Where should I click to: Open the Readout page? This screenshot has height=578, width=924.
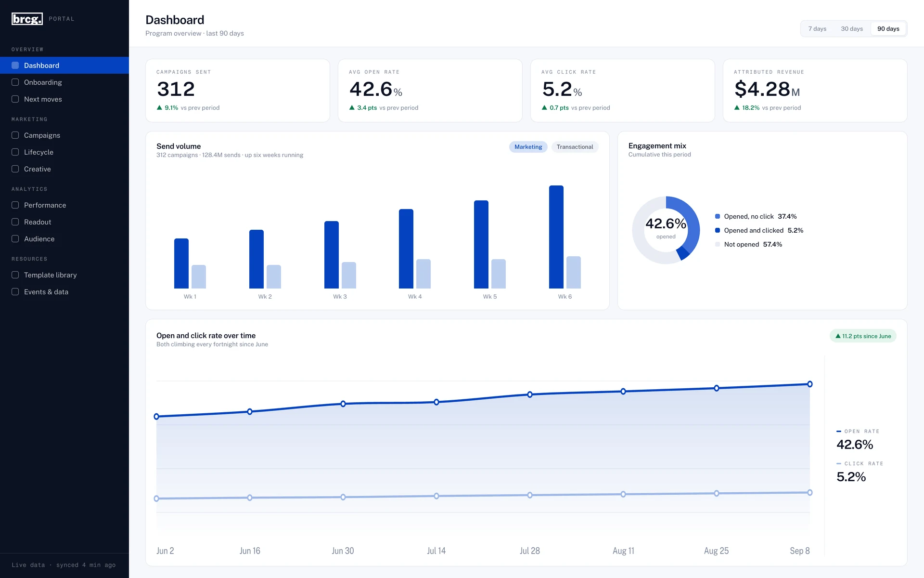point(64,222)
